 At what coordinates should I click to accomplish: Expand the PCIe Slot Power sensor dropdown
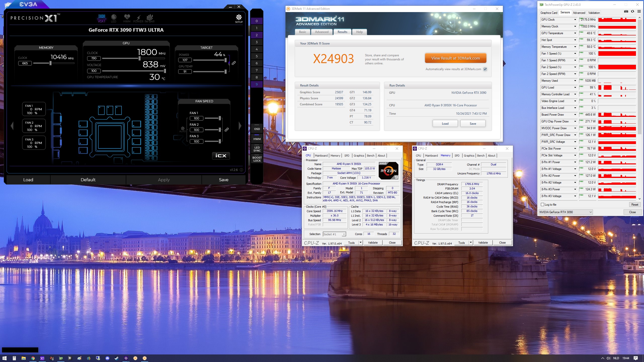coord(575,149)
